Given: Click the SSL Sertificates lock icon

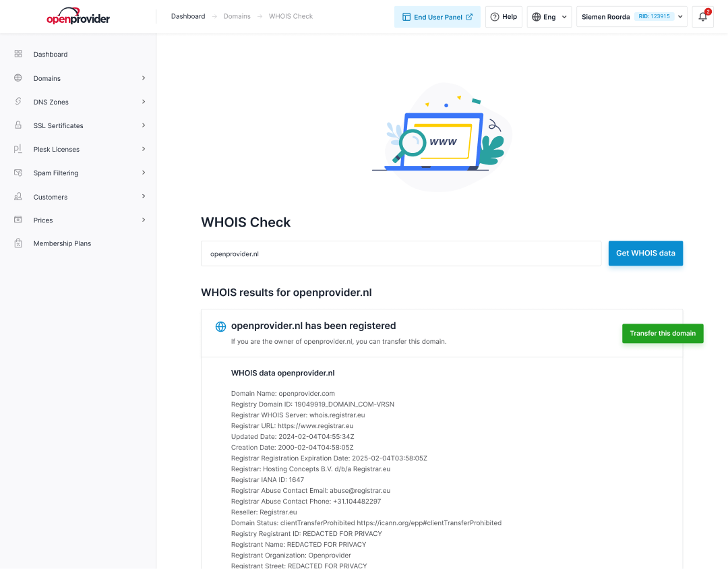Looking at the screenshot, I should [18, 125].
